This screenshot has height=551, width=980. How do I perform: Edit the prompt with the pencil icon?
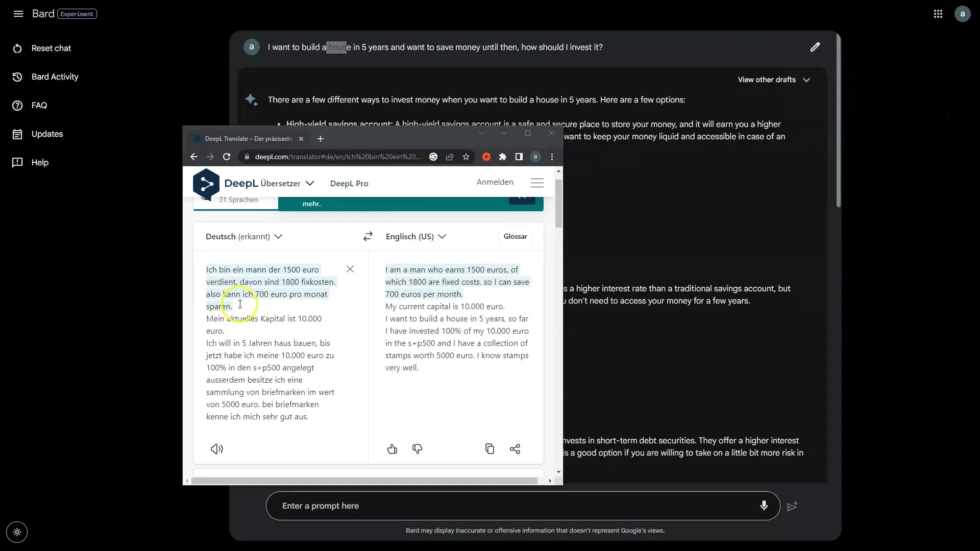coord(815,47)
